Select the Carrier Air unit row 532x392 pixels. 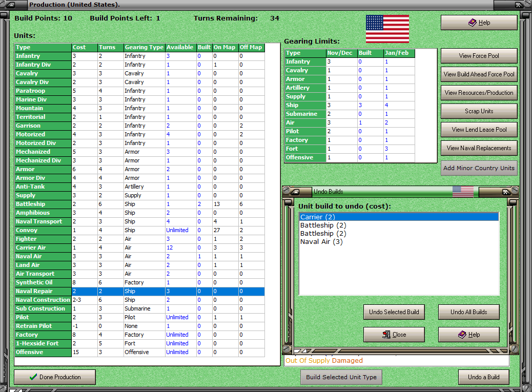click(139, 247)
